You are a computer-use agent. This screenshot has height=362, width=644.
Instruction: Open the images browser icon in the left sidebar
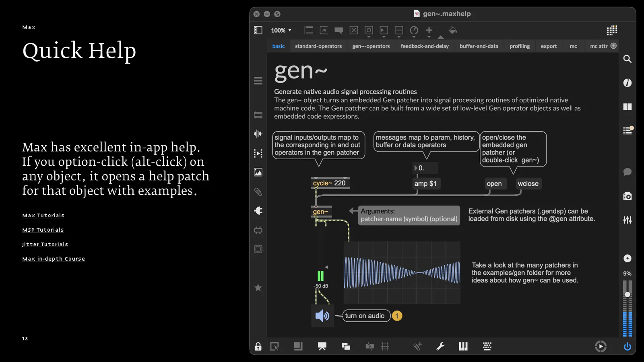coord(258,172)
